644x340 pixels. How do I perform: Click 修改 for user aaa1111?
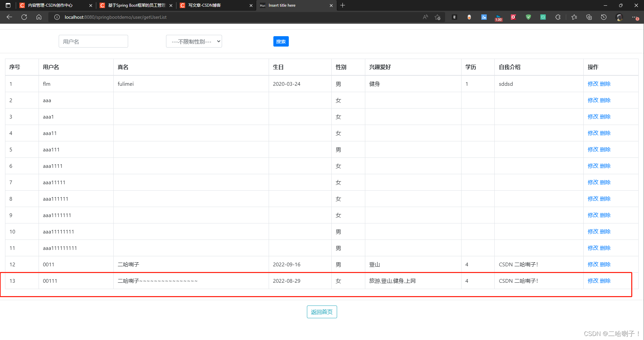(593, 166)
